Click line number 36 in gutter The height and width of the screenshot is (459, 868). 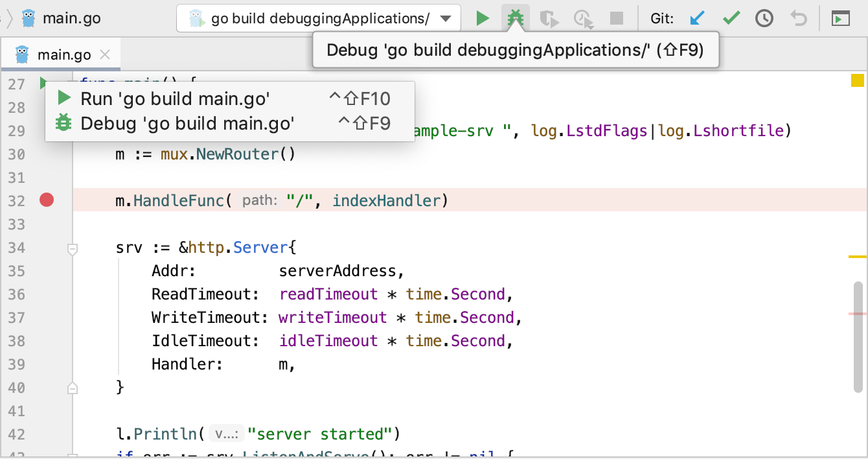point(16,294)
